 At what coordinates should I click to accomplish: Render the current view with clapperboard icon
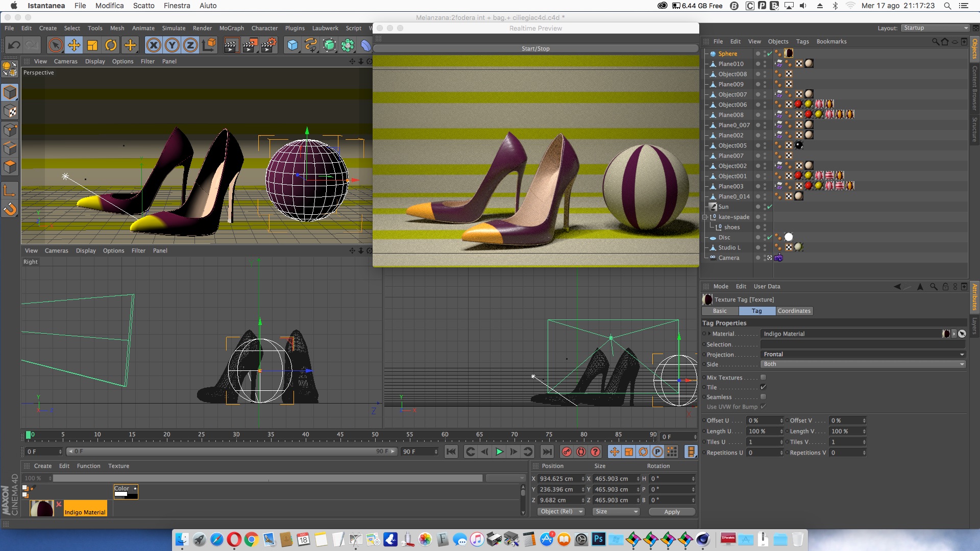[x=231, y=45]
